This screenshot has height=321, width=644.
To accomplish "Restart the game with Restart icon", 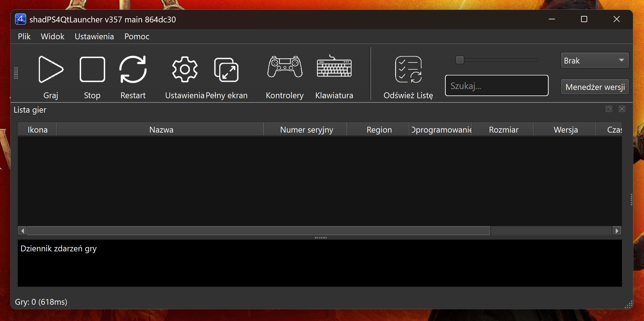I will pos(133,69).
